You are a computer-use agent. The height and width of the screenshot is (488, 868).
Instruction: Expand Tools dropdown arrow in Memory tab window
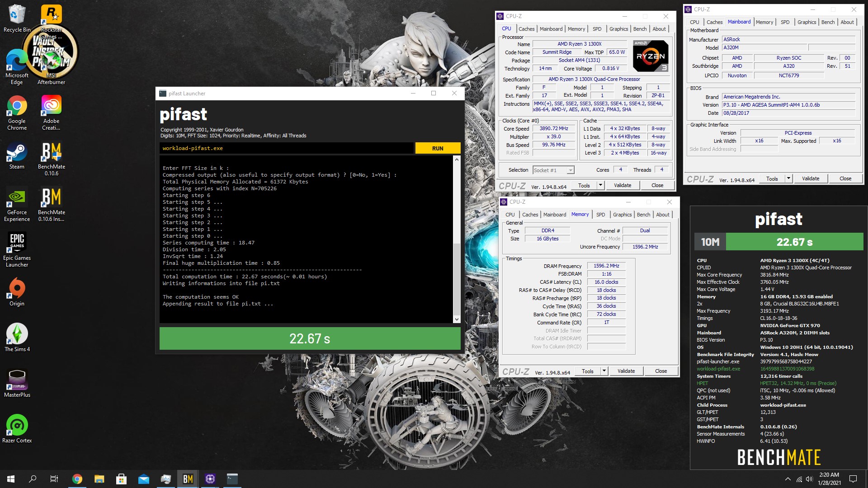point(604,371)
